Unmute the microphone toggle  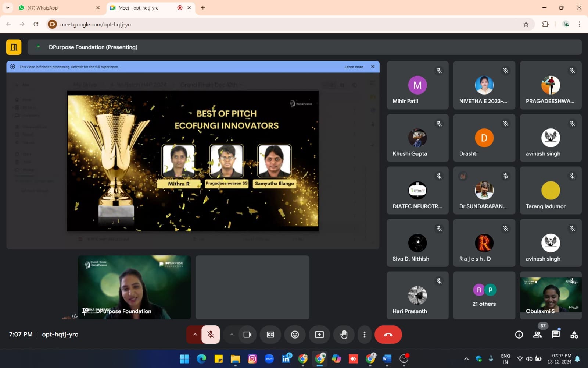(x=211, y=335)
